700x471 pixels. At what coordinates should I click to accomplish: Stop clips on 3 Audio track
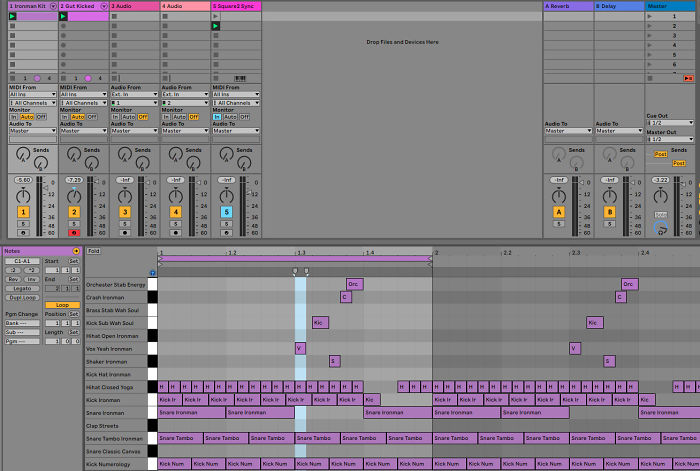point(114,79)
